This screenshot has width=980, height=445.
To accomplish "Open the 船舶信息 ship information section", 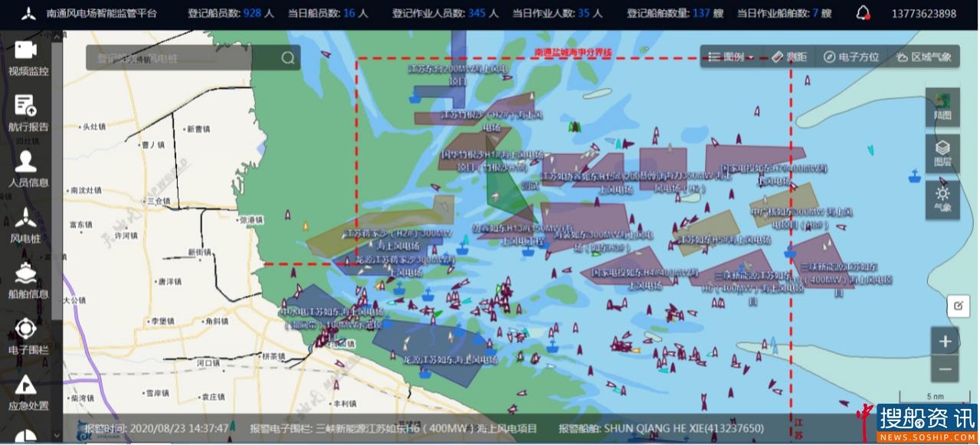I will point(28,280).
